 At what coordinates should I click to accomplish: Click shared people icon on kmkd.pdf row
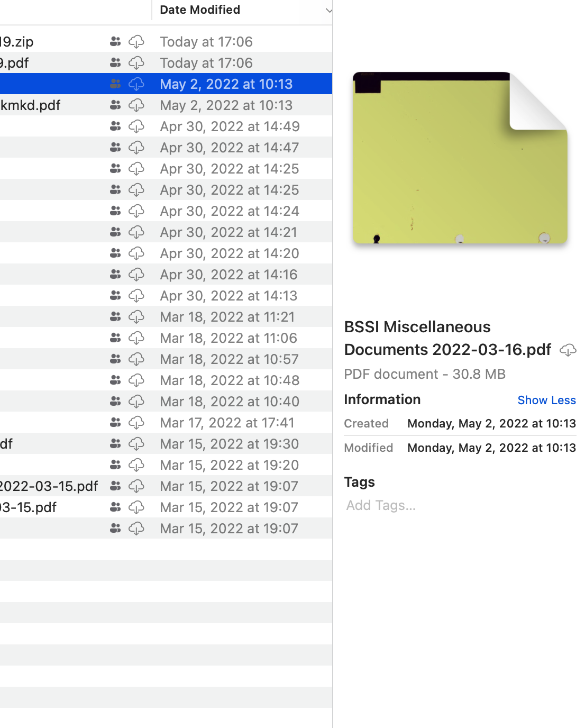[x=115, y=105]
